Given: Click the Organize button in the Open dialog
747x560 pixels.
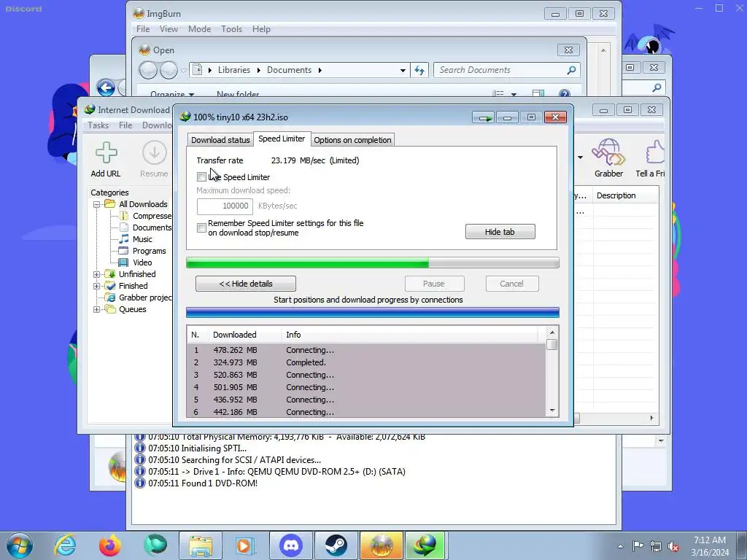Looking at the screenshot, I should (x=172, y=94).
